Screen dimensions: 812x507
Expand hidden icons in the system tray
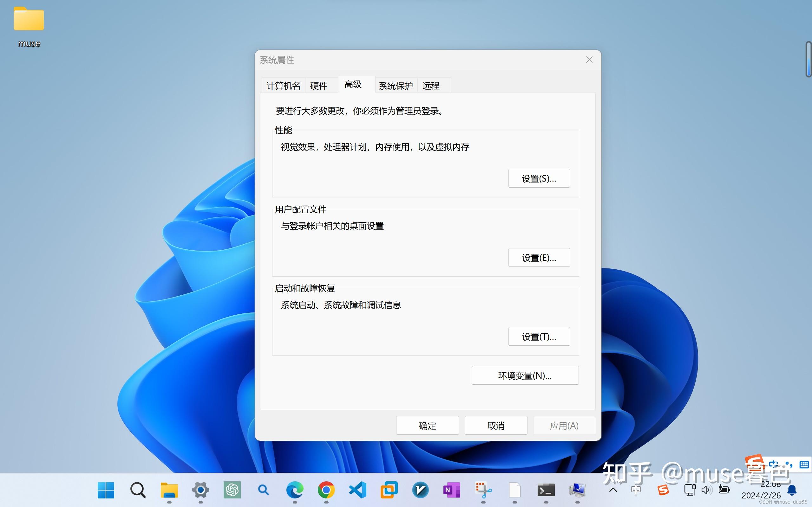[x=613, y=490]
